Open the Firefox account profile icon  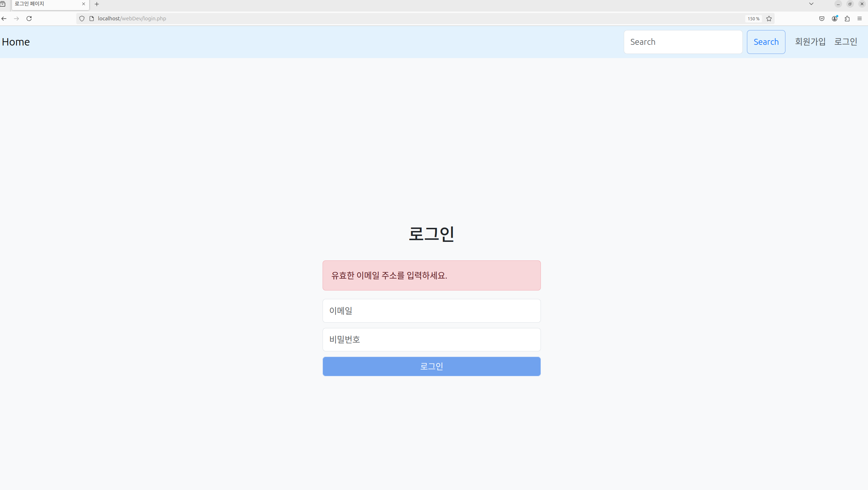(834, 18)
